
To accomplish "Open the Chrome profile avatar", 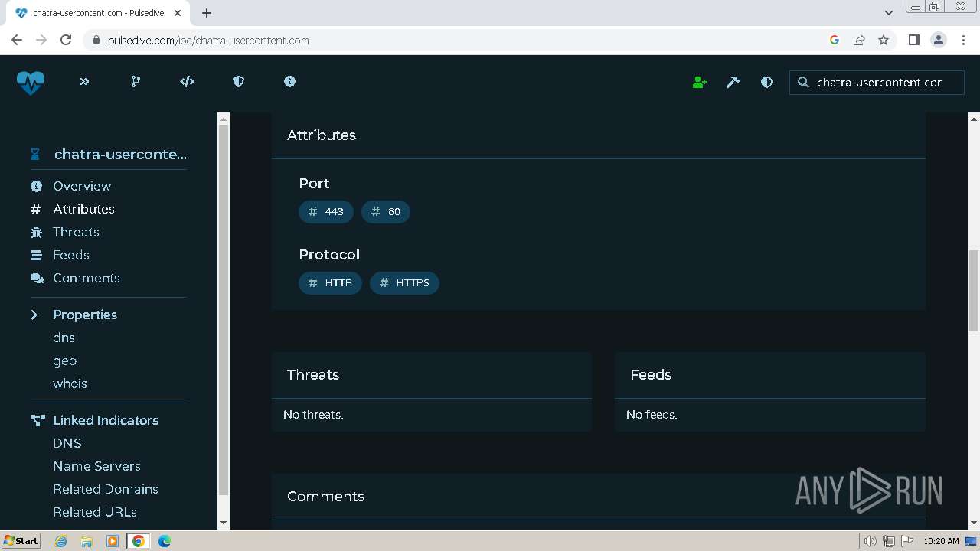I will [x=939, y=40].
